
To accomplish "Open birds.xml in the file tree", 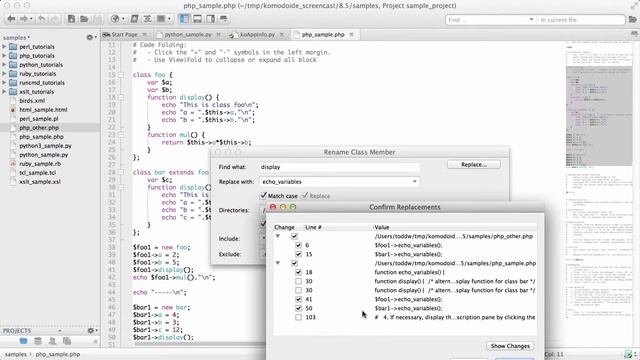I will pos(32,100).
